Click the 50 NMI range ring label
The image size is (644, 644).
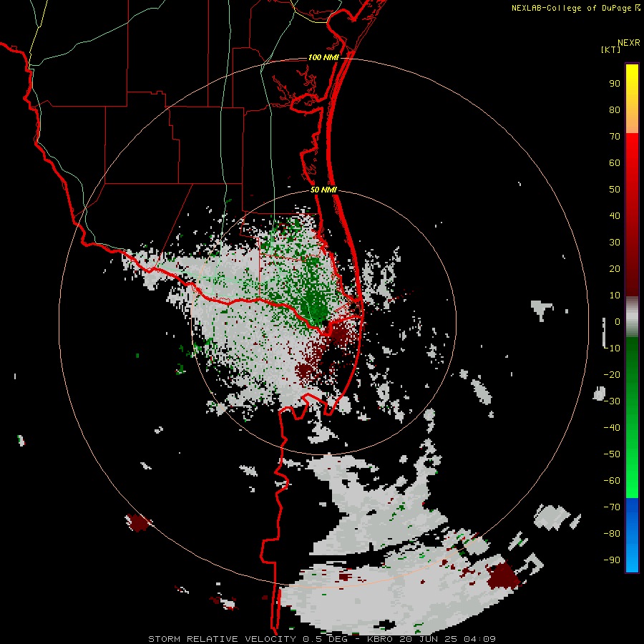[323, 190]
